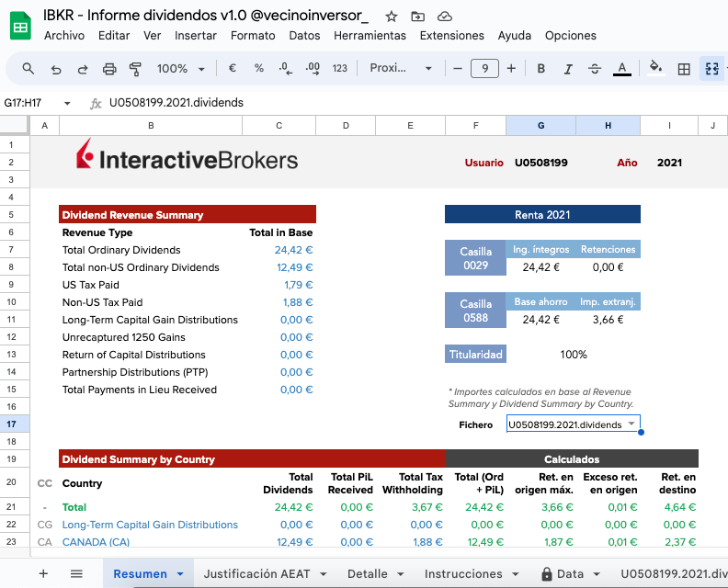Open Instrucciones tab options arrow
Screen dimensions: 728x588
pyautogui.click(x=516, y=574)
